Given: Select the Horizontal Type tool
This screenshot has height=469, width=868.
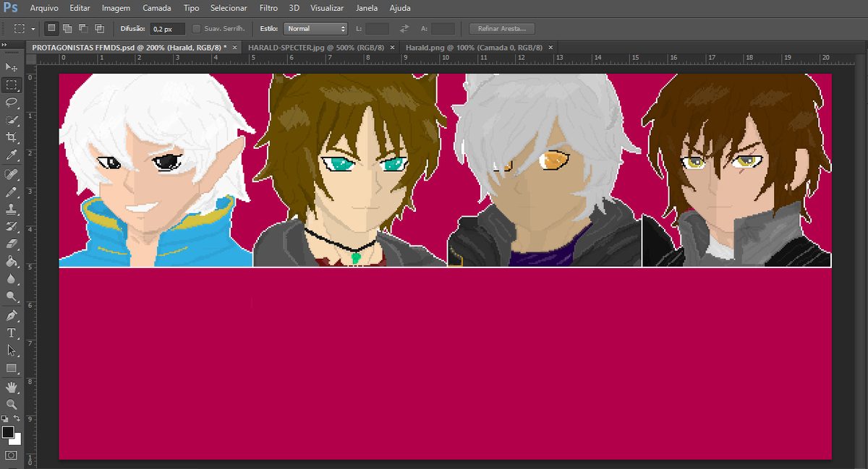Looking at the screenshot, I should coord(11,333).
